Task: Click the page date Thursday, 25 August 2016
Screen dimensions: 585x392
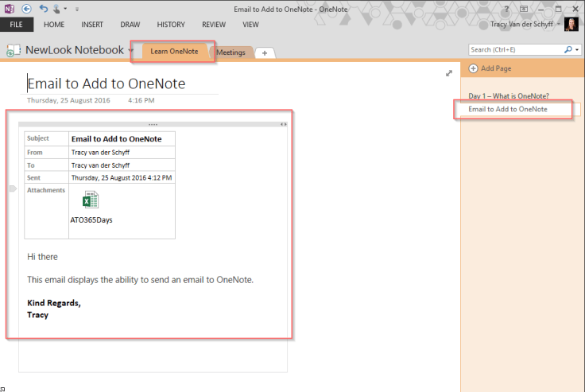Action: coord(68,100)
